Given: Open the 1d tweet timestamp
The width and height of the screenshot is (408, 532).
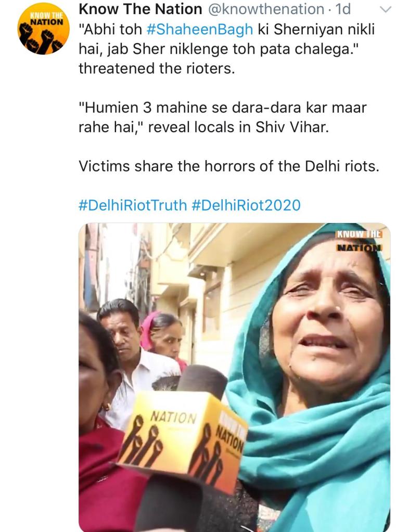Looking at the screenshot, I should coord(342,9).
